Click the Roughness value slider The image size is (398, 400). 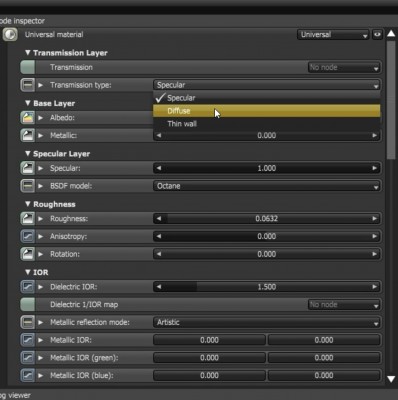[x=267, y=219]
